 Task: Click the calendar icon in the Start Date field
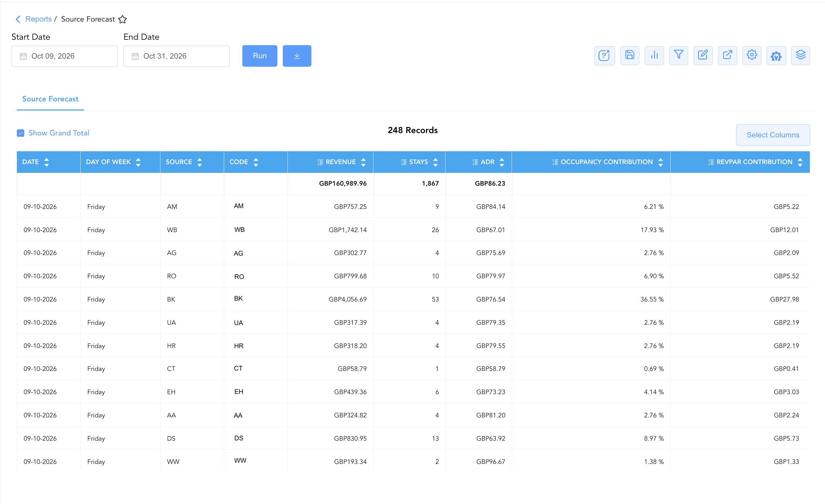click(23, 56)
